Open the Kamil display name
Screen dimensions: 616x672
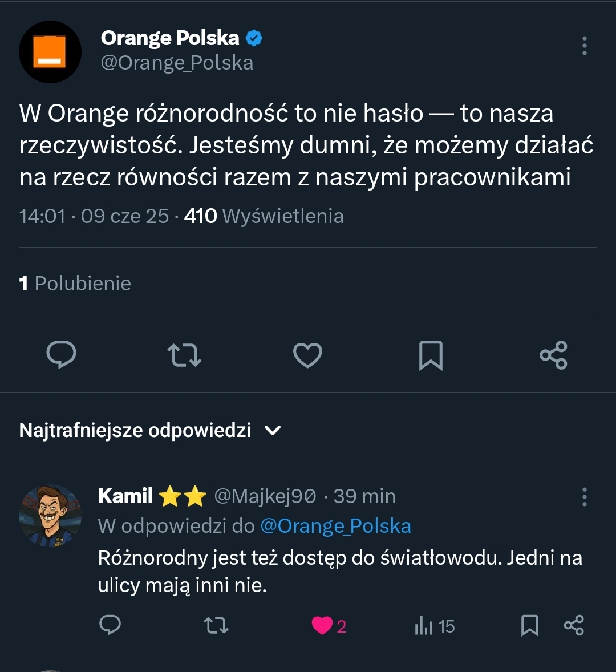[x=125, y=496]
